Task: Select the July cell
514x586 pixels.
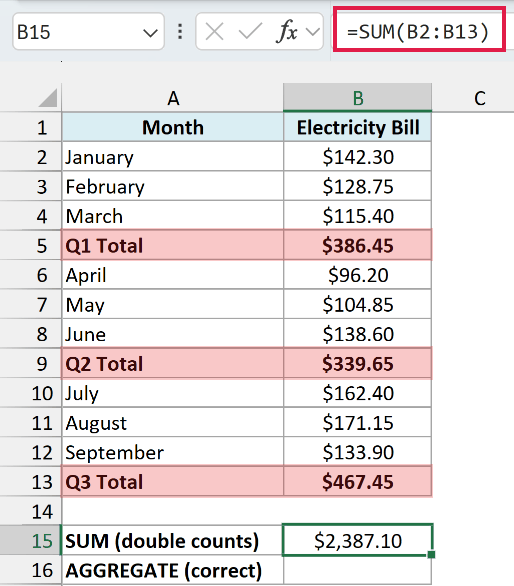Action: (x=173, y=393)
